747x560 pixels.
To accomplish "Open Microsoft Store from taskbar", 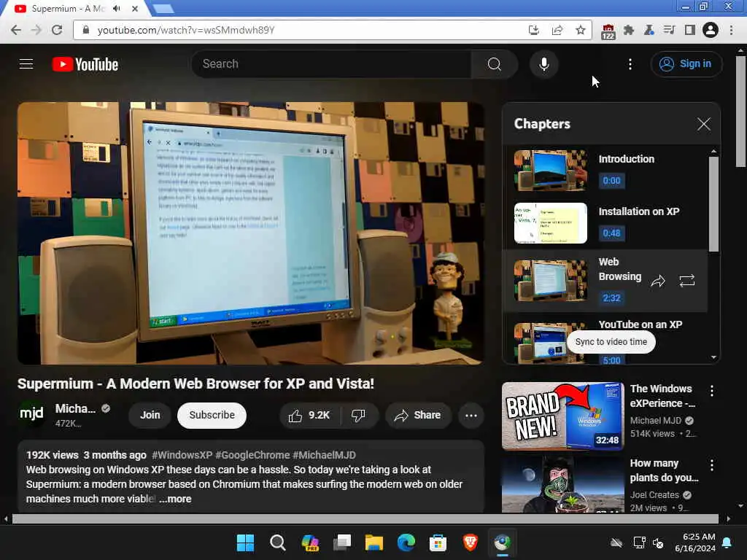I will click(x=438, y=542).
